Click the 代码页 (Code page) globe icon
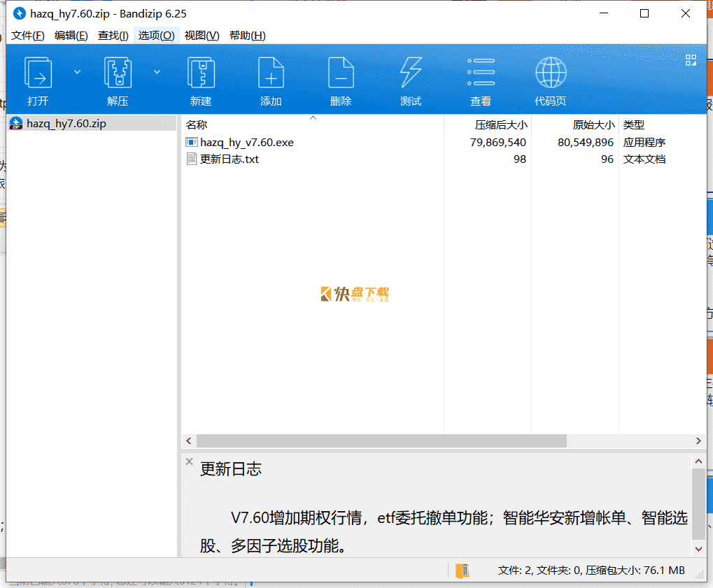The width and height of the screenshot is (713, 588). pos(551,73)
